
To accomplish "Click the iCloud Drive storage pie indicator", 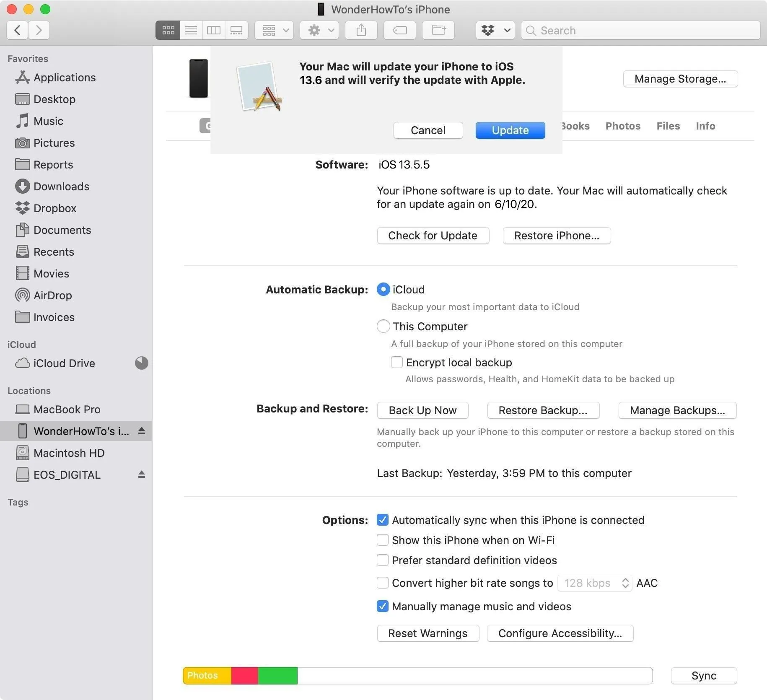I will pos(142,363).
